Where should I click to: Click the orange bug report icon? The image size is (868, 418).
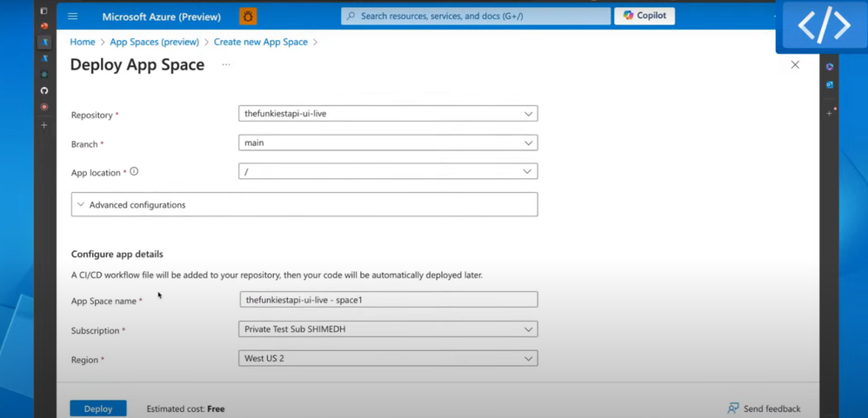[248, 16]
